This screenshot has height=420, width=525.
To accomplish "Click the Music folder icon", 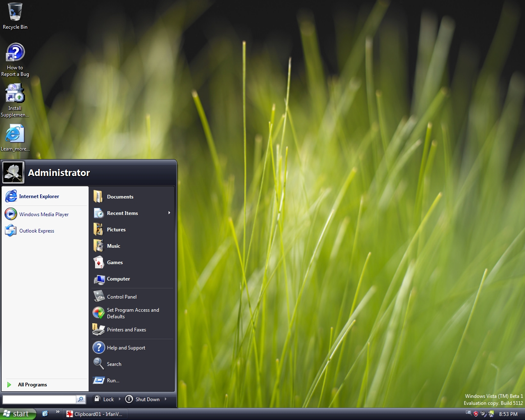I will [98, 246].
